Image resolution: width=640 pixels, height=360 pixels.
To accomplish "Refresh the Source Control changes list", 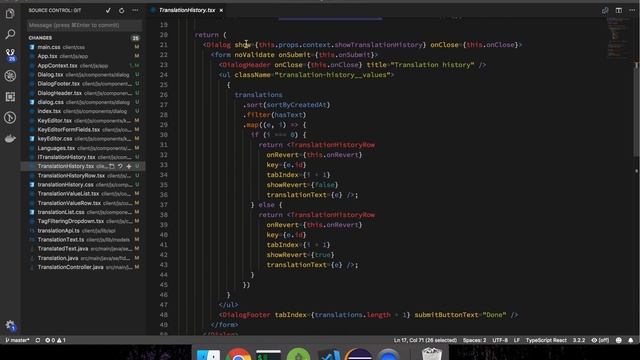I will tap(122, 11).
